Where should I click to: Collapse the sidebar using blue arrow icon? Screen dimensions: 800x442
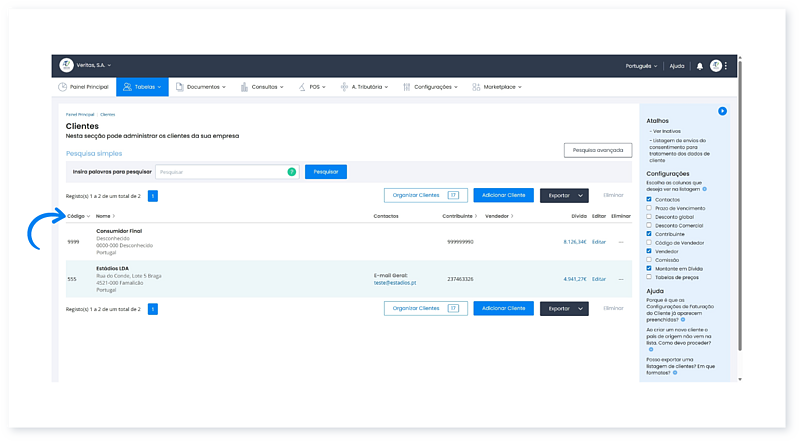pos(722,111)
